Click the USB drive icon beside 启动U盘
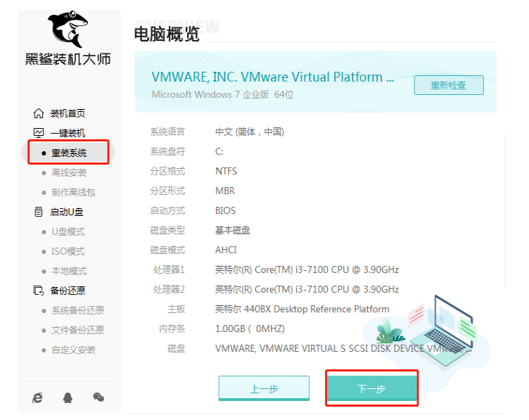This screenshot has width=529, height=420. (x=39, y=212)
